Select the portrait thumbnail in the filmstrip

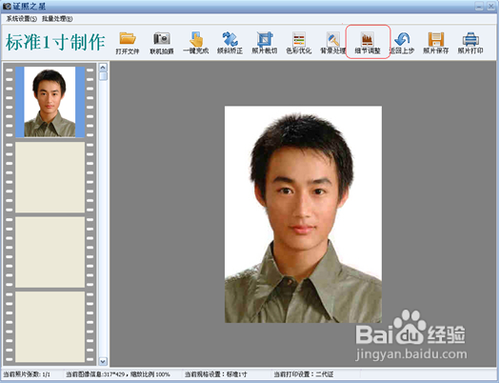pyautogui.click(x=50, y=102)
